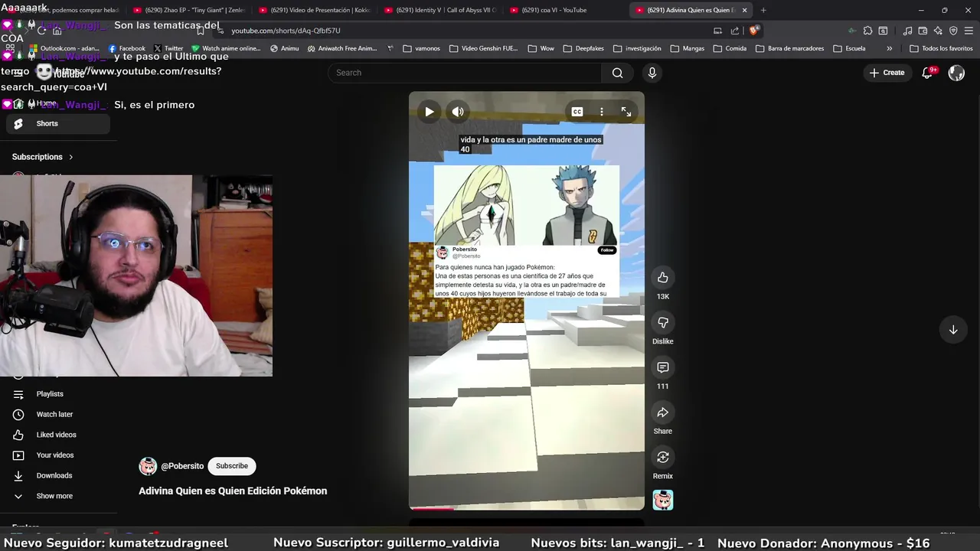
Task: Open the Deepfakes bookmark folder
Action: 583,48
